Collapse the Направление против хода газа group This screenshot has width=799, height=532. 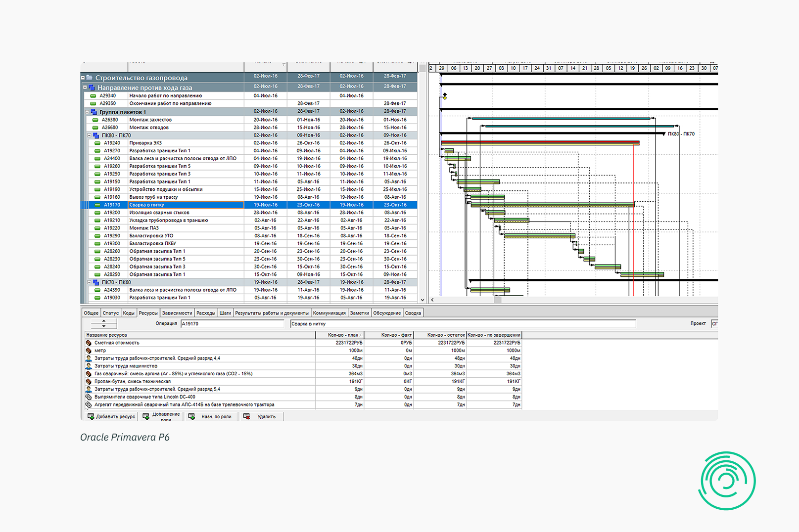coord(85,87)
